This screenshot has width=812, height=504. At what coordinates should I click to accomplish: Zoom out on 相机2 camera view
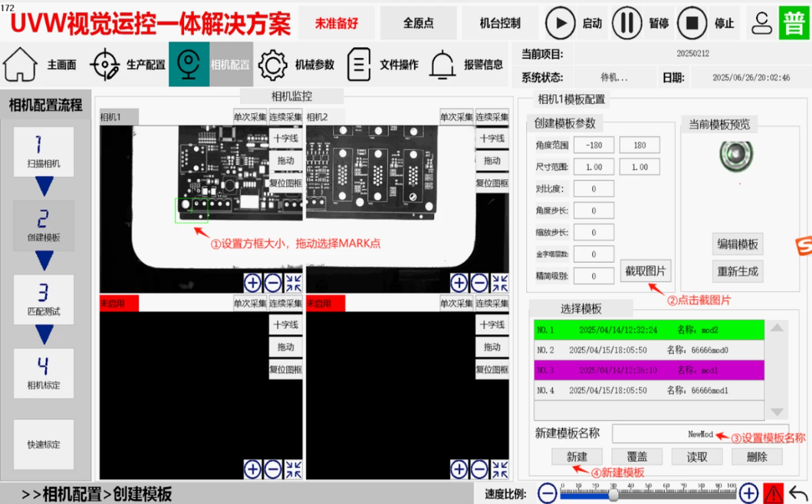click(479, 283)
